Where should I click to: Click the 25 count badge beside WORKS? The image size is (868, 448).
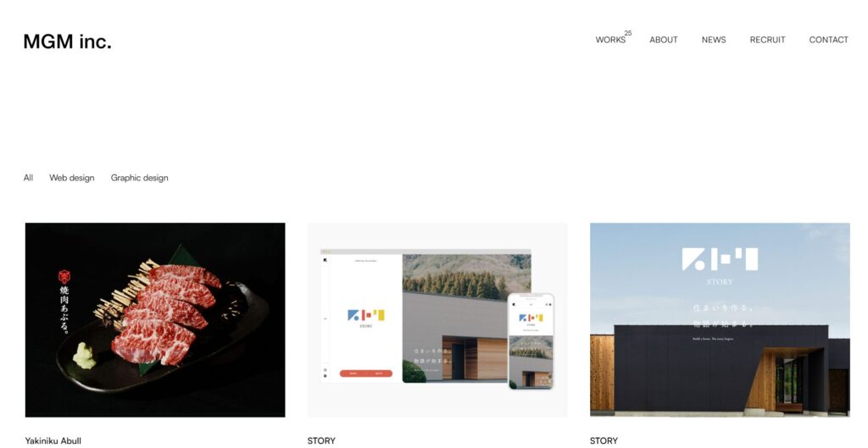tap(628, 33)
